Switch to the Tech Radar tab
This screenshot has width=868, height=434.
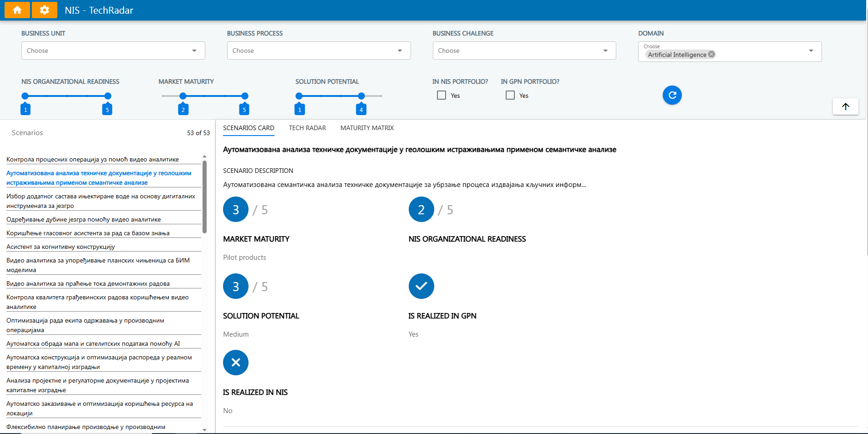[x=307, y=128]
